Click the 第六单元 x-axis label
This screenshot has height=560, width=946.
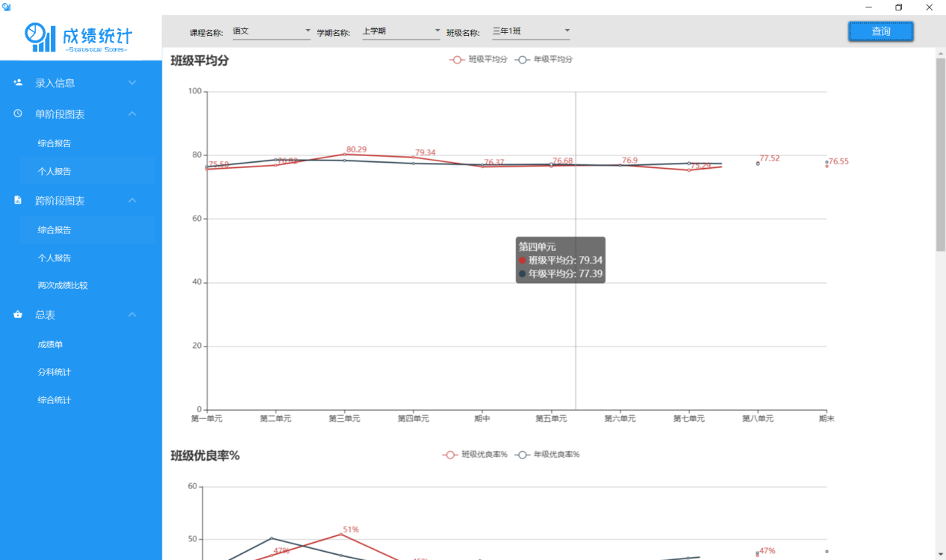click(620, 419)
